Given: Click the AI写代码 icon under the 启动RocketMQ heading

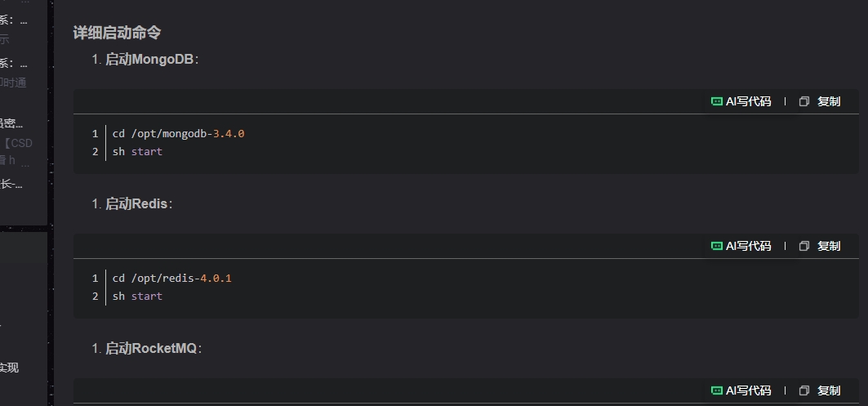Looking at the screenshot, I should (716, 390).
